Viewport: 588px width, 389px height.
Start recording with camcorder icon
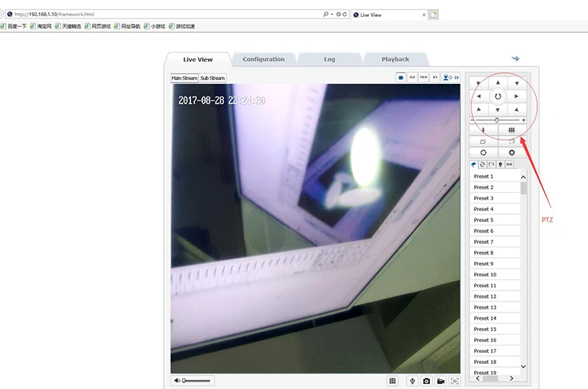(x=440, y=381)
